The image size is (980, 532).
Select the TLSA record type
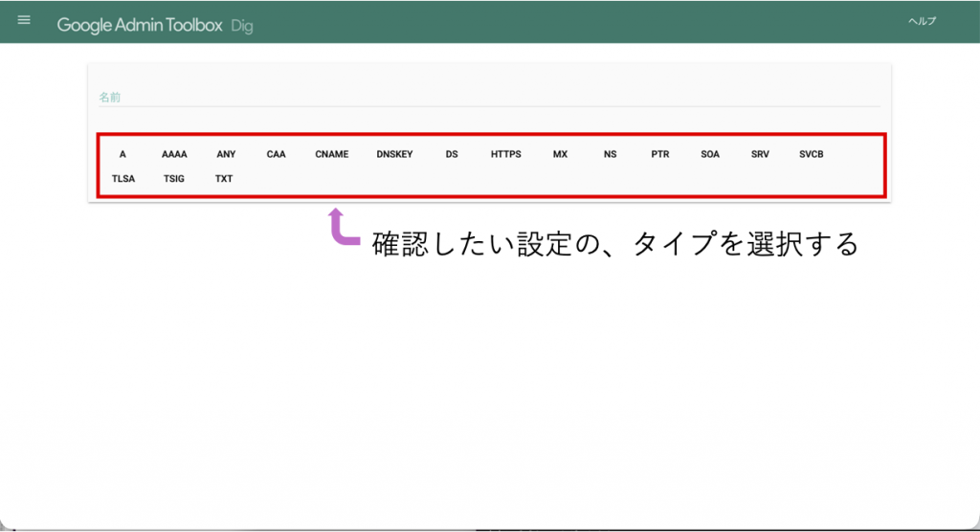[123, 179]
